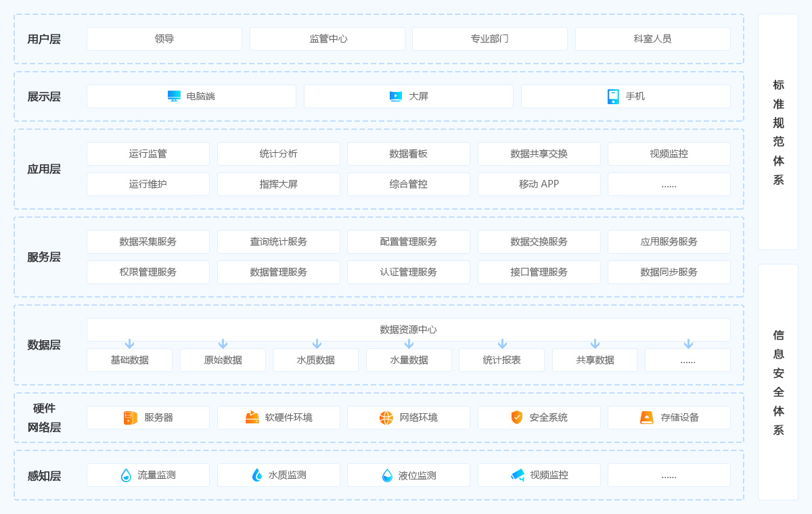Click the down arrow above 水质数据

317,344
